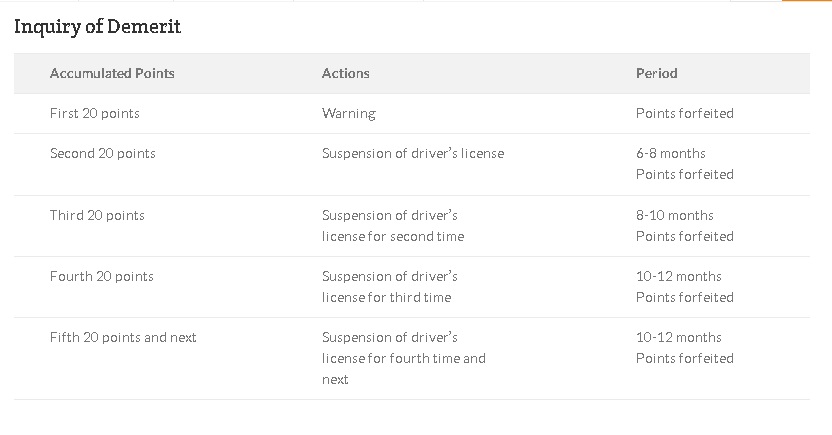832x435 pixels.
Task: Click the 8-10 months period text
Action: point(674,215)
